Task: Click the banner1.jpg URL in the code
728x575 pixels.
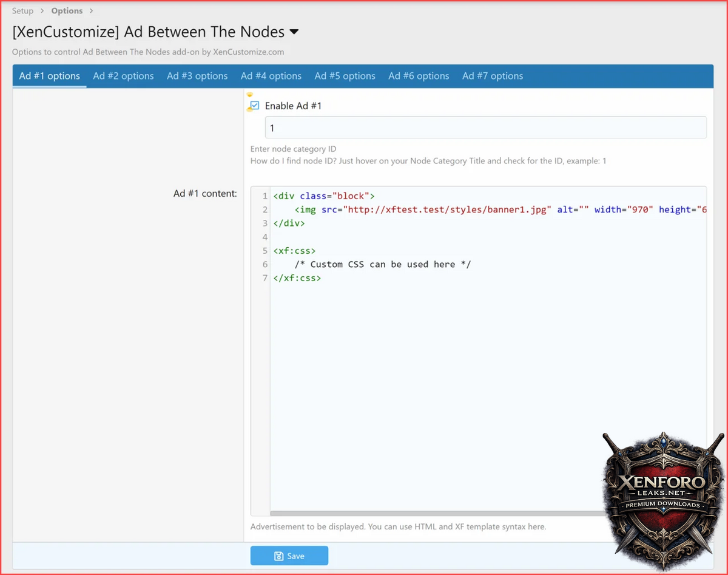Action: [447, 209]
